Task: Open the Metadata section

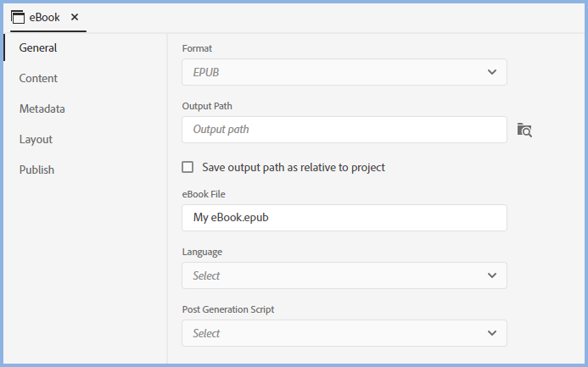Action: coord(42,108)
